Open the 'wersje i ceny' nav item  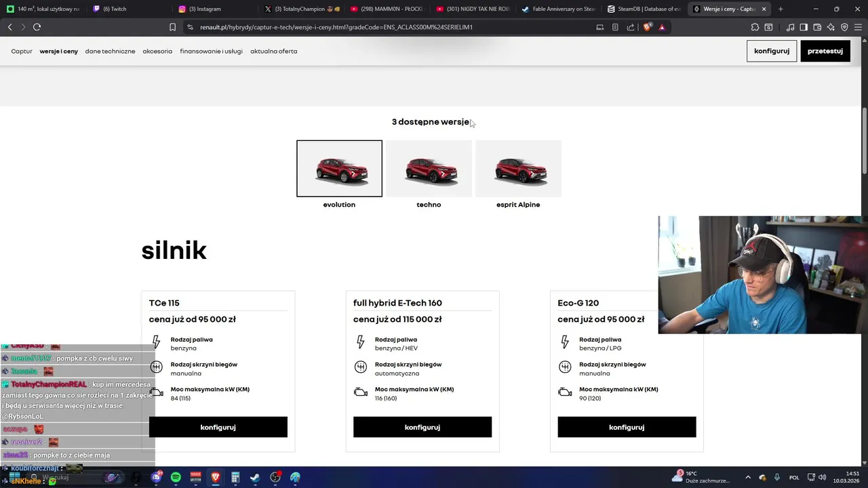click(x=59, y=51)
